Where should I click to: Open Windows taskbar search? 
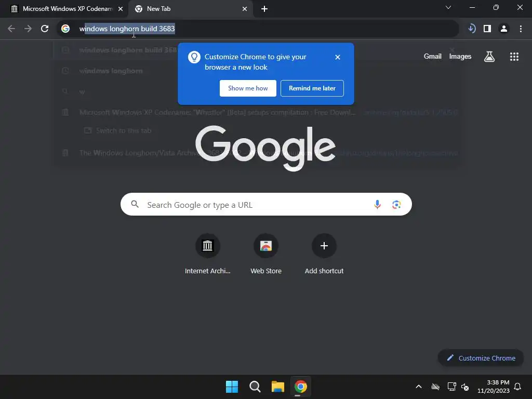click(255, 387)
